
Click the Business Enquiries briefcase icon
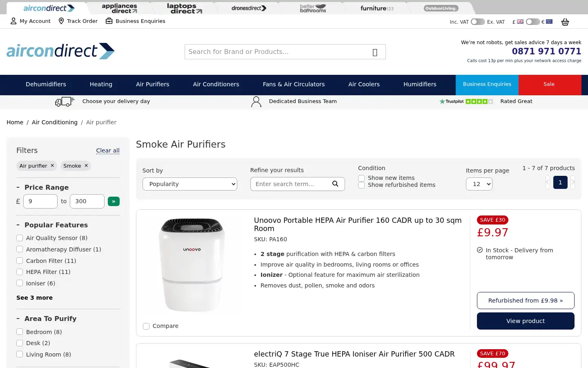(x=109, y=21)
